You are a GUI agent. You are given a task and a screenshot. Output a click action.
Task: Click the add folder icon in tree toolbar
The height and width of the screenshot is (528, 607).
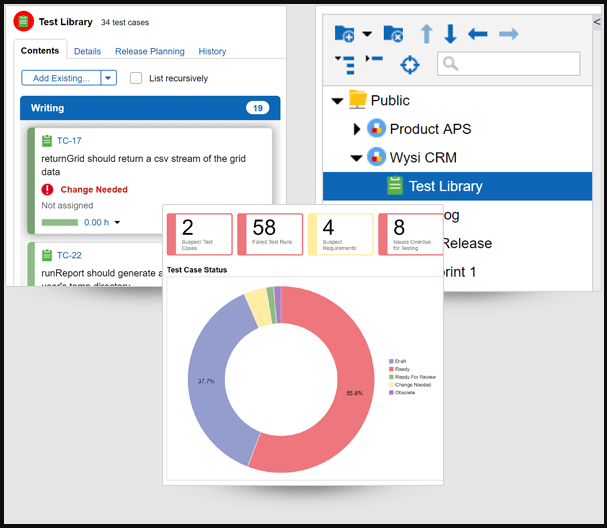[344, 34]
